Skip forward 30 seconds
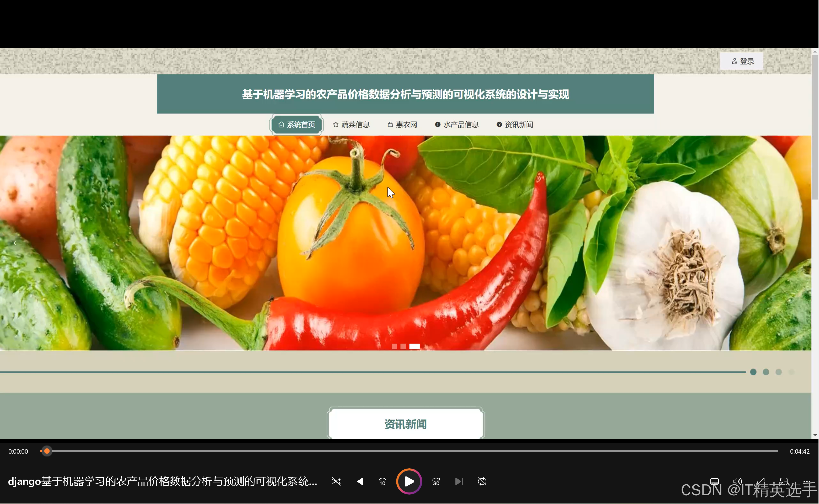 [x=436, y=481]
